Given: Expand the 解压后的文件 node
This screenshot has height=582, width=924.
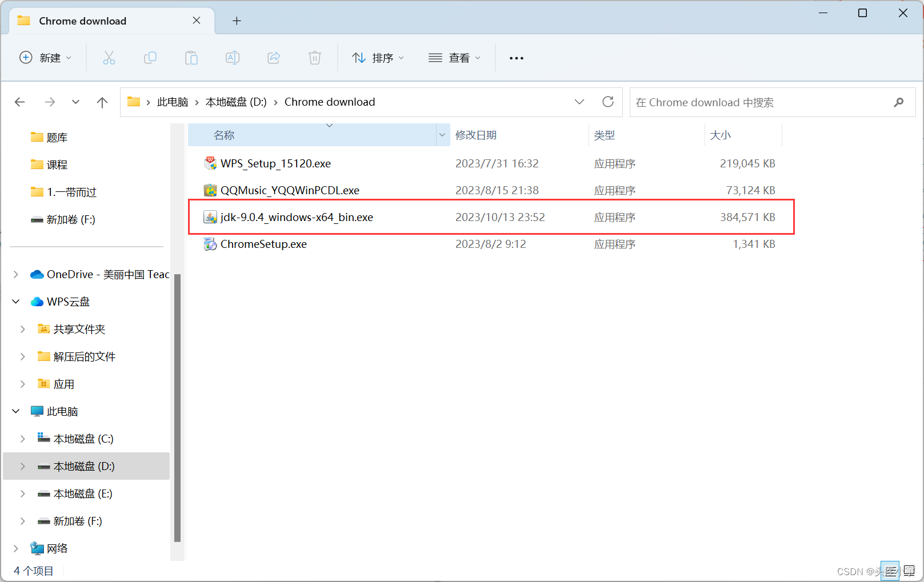Looking at the screenshot, I should (x=23, y=356).
